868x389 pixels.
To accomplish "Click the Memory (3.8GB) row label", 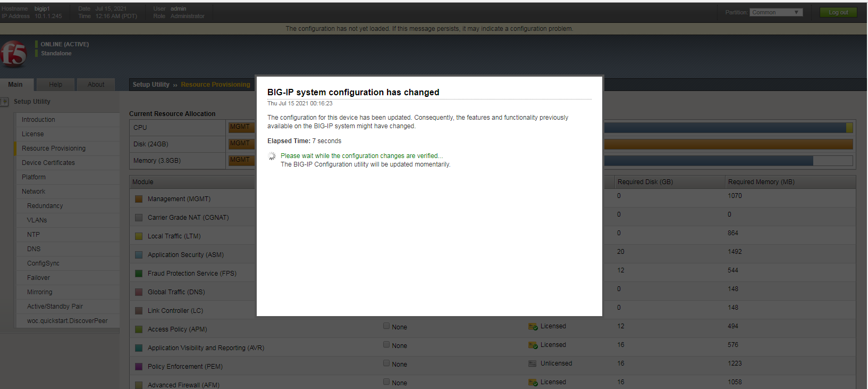I will point(157,161).
